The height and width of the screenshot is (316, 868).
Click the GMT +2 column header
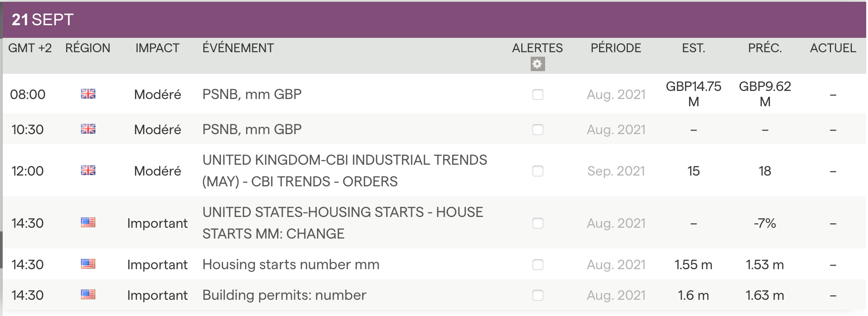coord(30,48)
